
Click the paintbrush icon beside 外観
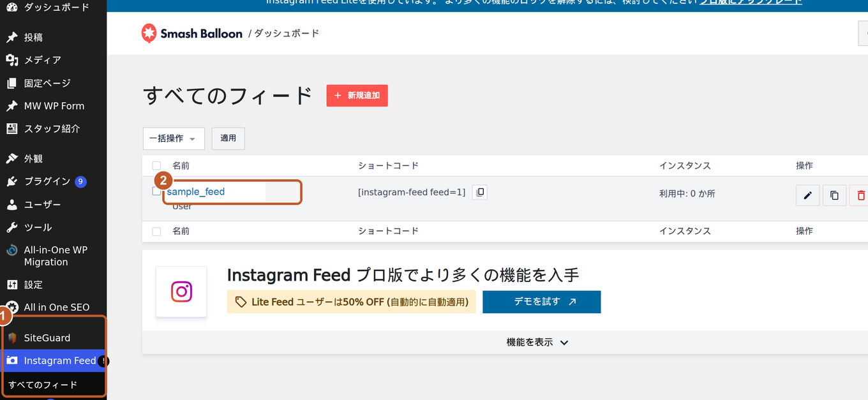pos(11,158)
